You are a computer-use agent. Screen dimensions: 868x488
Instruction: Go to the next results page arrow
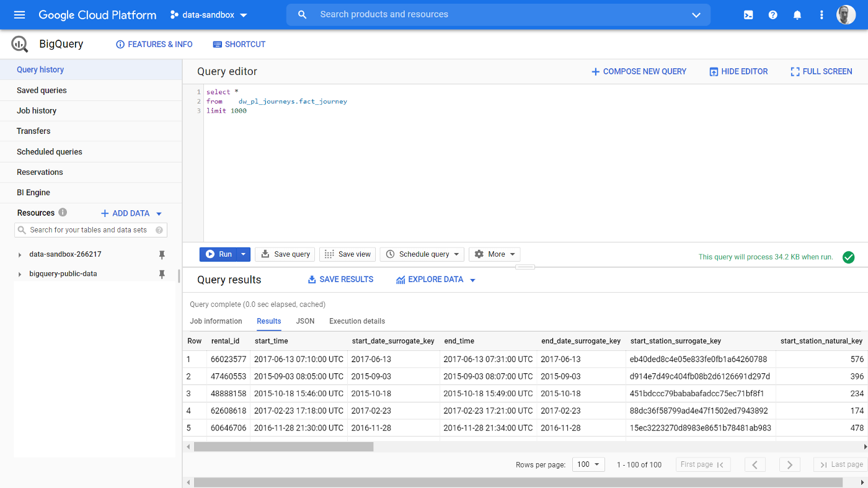pos(789,464)
